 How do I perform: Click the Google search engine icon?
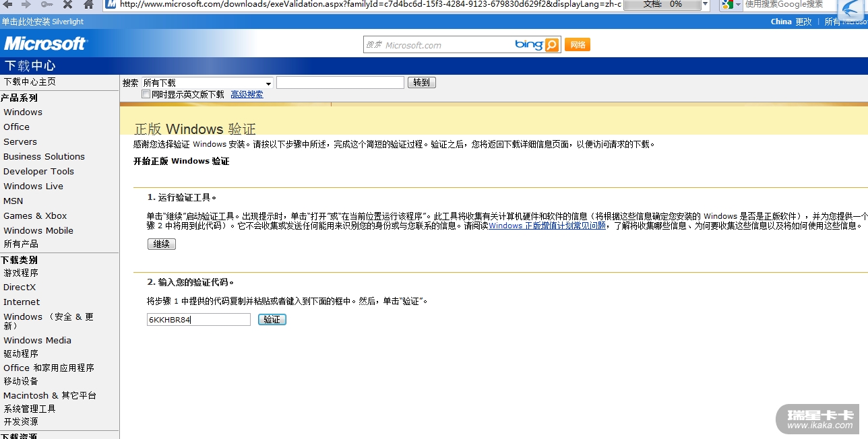[x=727, y=4]
